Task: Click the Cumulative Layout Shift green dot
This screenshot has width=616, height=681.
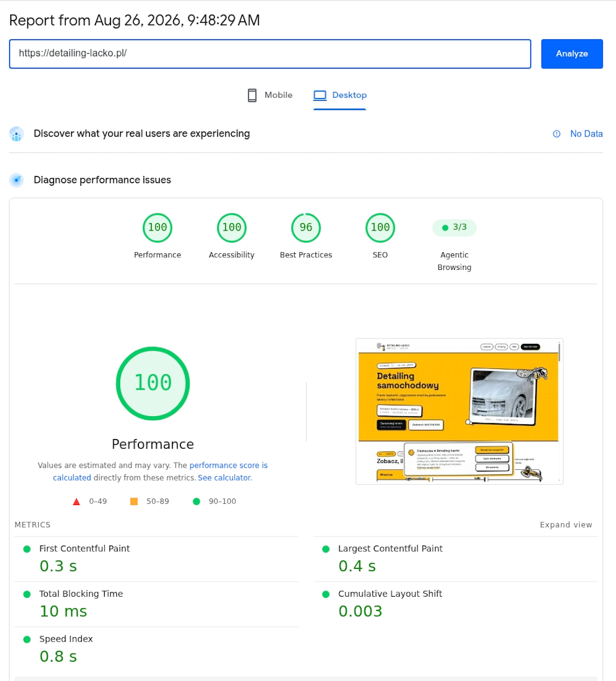Action: point(326,594)
